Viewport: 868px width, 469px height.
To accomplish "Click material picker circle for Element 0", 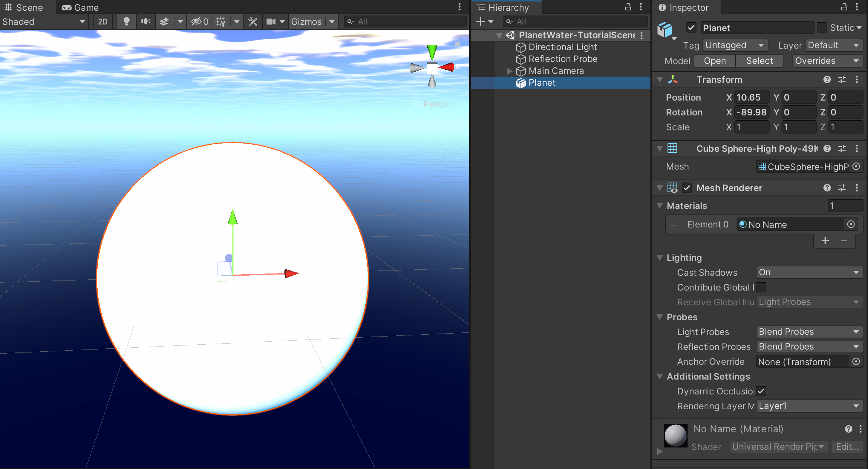I will pyautogui.click(x=851, y=224).
